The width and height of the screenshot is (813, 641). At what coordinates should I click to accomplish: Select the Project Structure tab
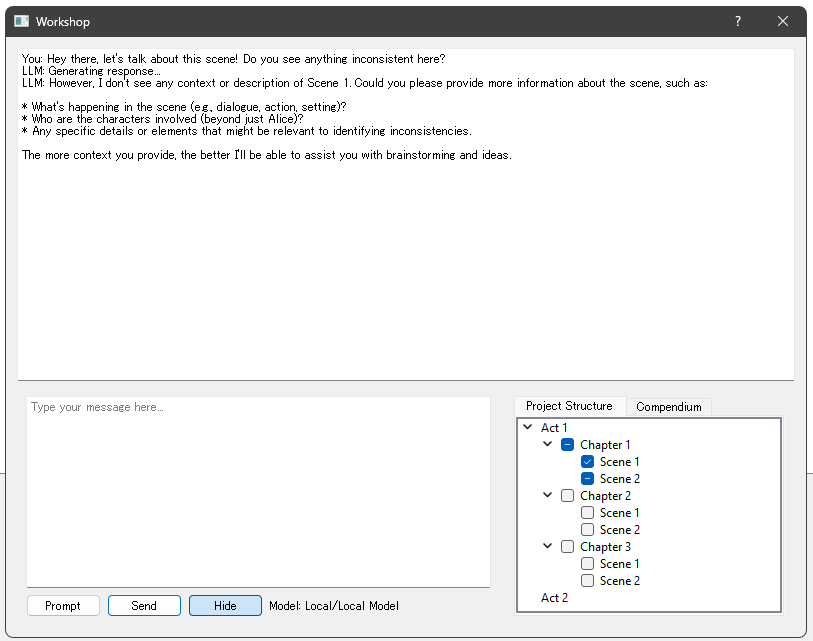tap(569, 406)
